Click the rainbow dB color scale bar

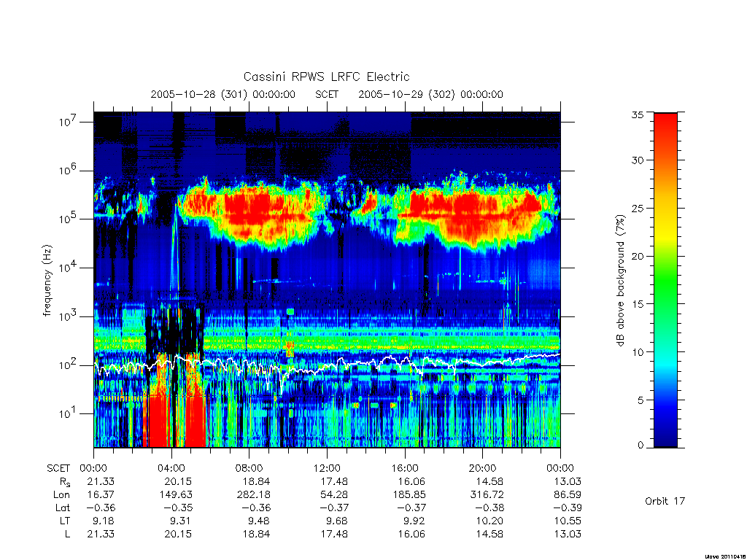pos(665,280)
